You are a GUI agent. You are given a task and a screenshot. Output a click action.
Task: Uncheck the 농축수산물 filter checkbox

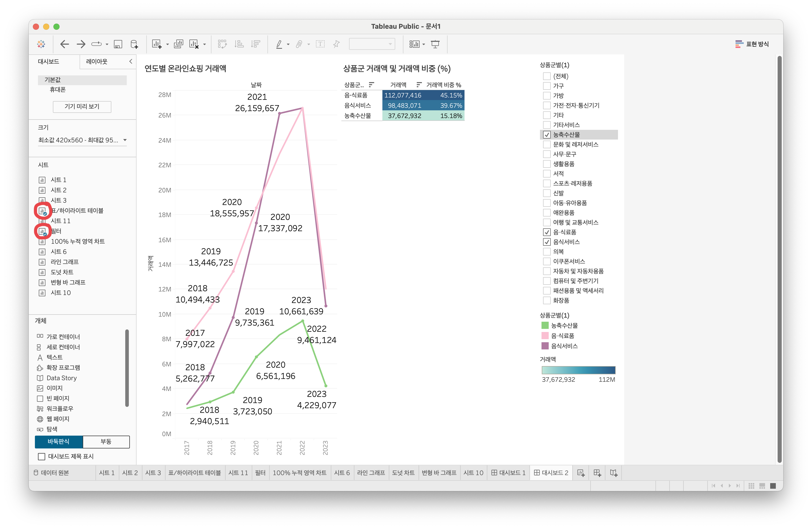[547, 135]
